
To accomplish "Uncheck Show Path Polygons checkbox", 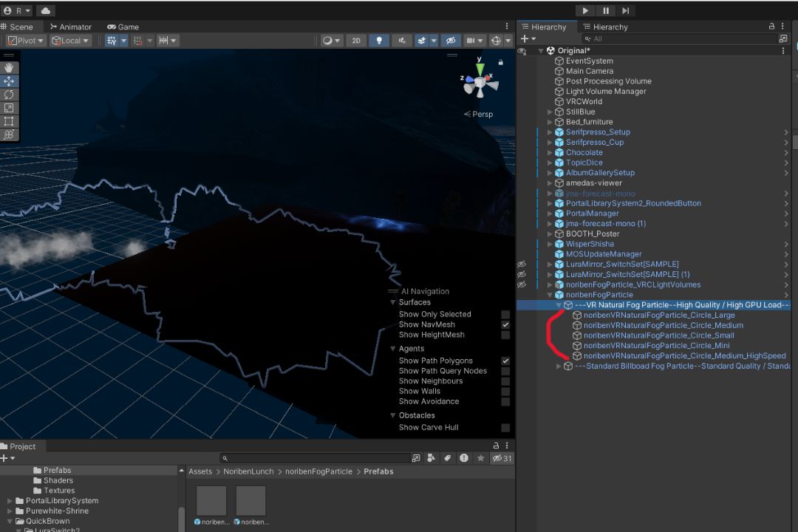I will (x=505, y=361).
